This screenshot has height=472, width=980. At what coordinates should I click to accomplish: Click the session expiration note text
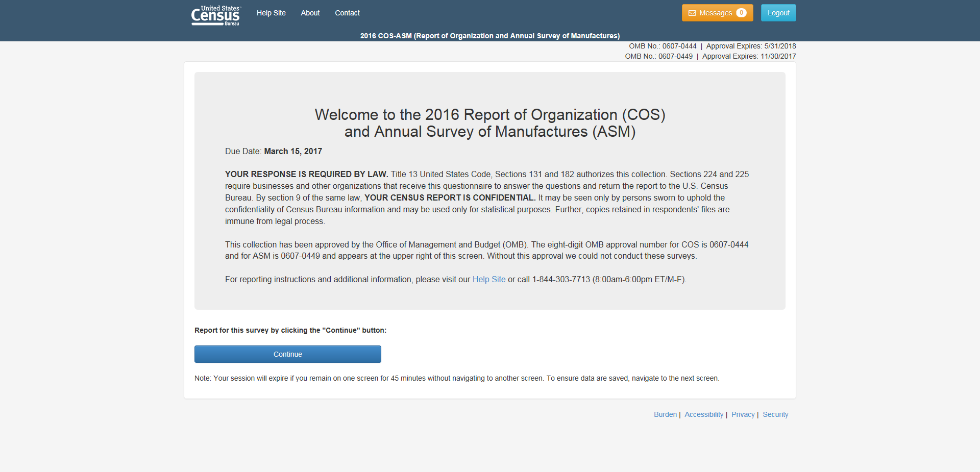click(456, 379)
